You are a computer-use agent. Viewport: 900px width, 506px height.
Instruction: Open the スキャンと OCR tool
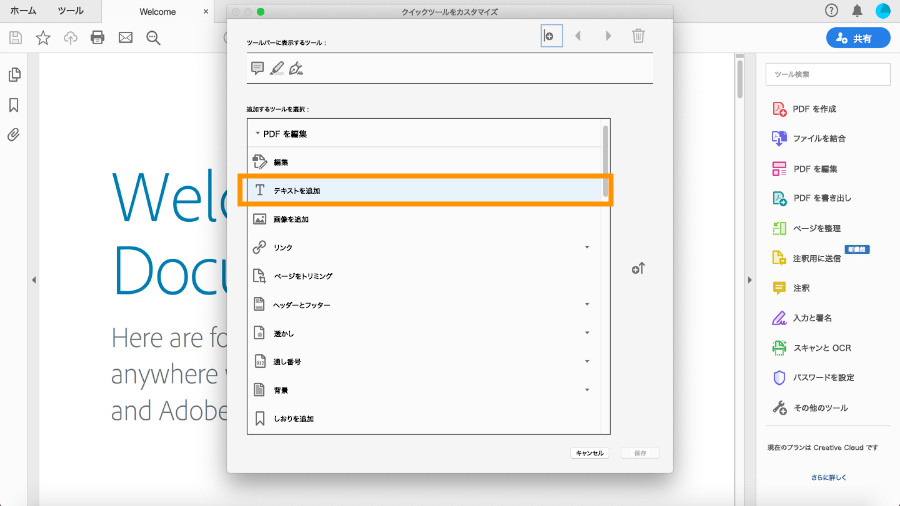812,348
